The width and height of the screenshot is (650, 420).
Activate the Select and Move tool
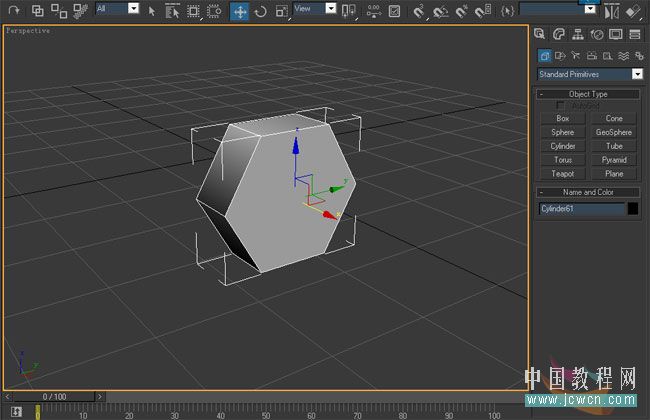[x=240, y=12]
